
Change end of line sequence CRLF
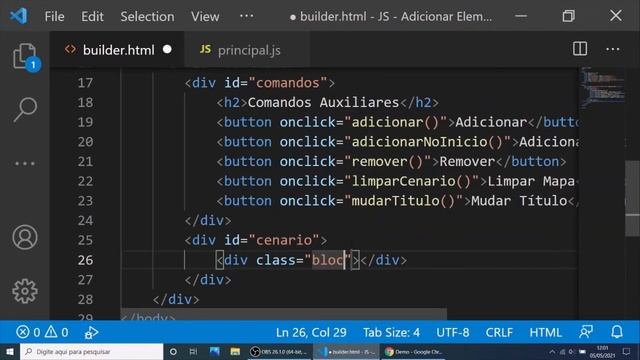pyautogui.click(x=499, y=332)
